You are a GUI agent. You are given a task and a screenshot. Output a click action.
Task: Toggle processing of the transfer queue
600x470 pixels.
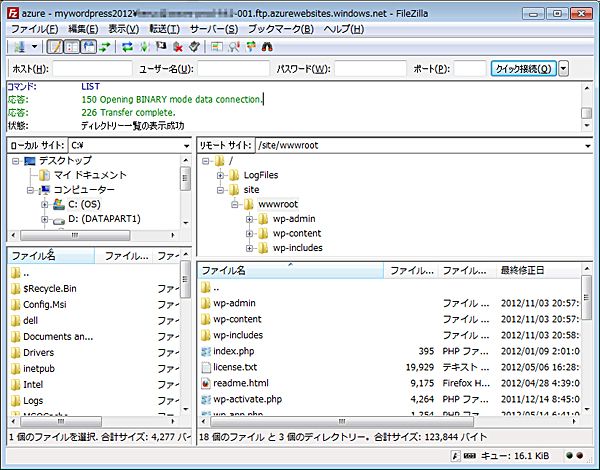tap(144, 47)
